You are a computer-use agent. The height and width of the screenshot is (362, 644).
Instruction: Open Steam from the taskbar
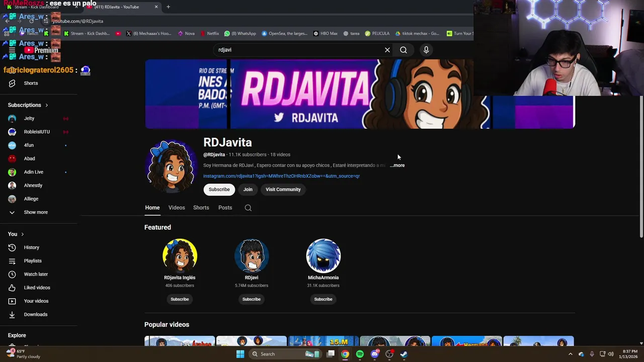[404, 354]
